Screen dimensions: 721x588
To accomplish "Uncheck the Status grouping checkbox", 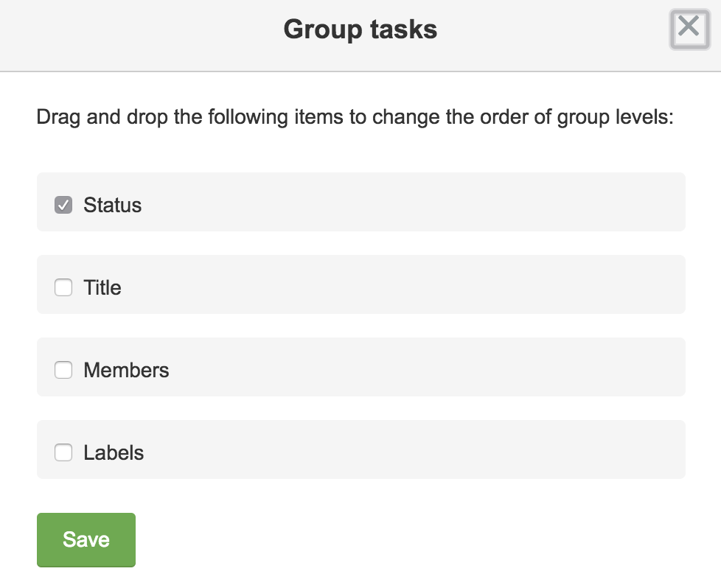I will tap(63, 205).
